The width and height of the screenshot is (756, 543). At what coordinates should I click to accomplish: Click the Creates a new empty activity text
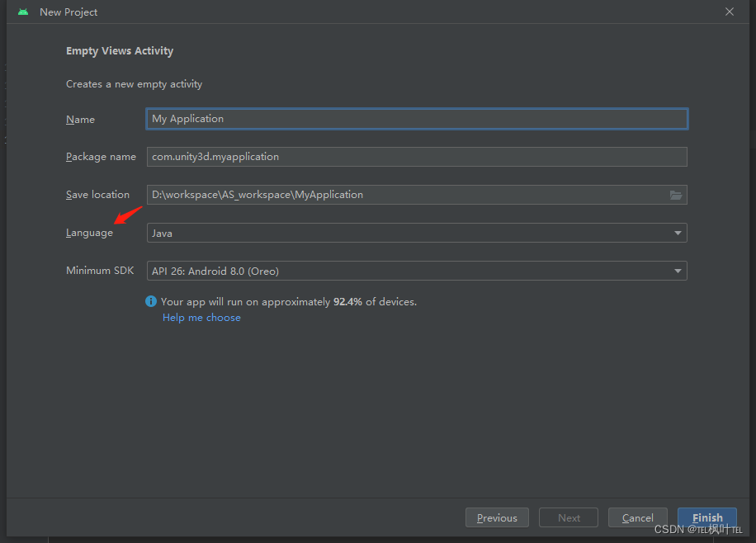[134, 84]
